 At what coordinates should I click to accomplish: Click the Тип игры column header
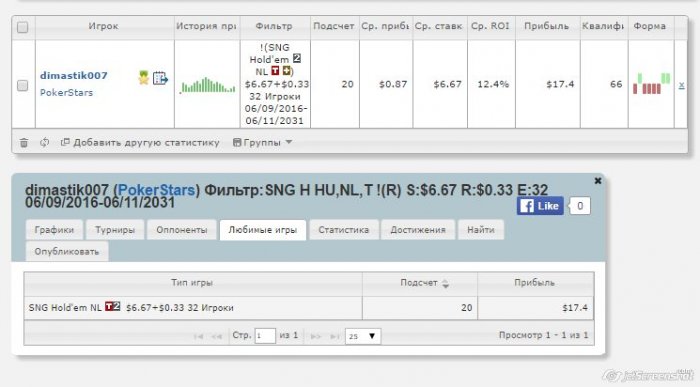(x=192, y=283)
